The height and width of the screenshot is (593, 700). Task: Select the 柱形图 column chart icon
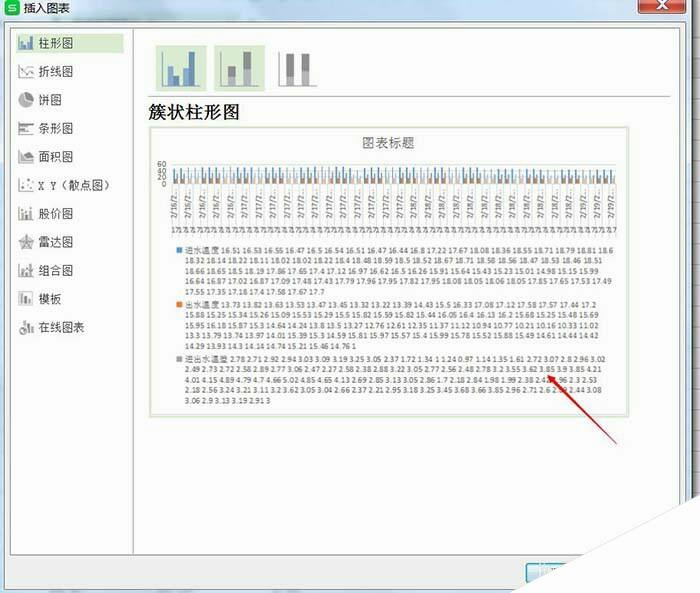[26, 43]
